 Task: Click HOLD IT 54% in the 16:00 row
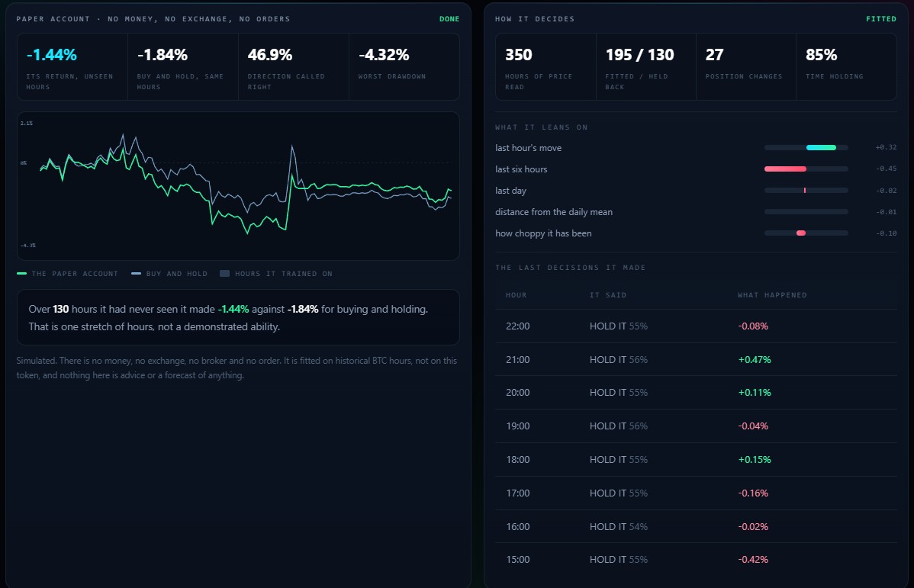coord(619,527)
